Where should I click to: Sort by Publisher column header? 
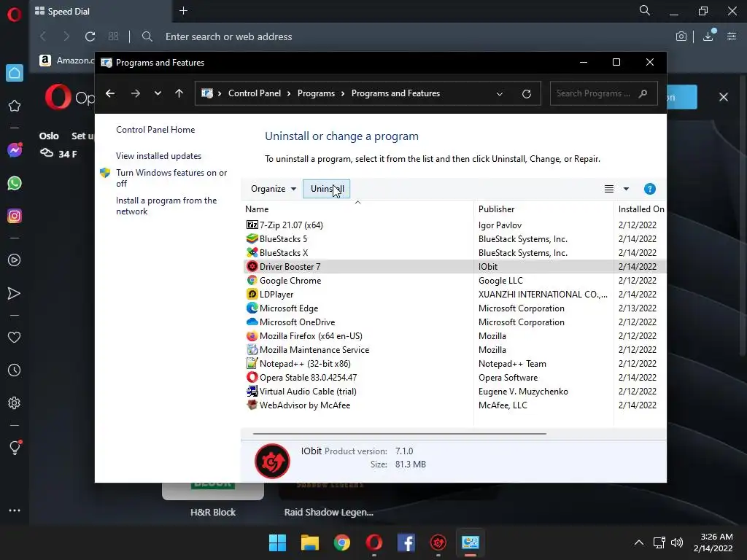point(543,209)
